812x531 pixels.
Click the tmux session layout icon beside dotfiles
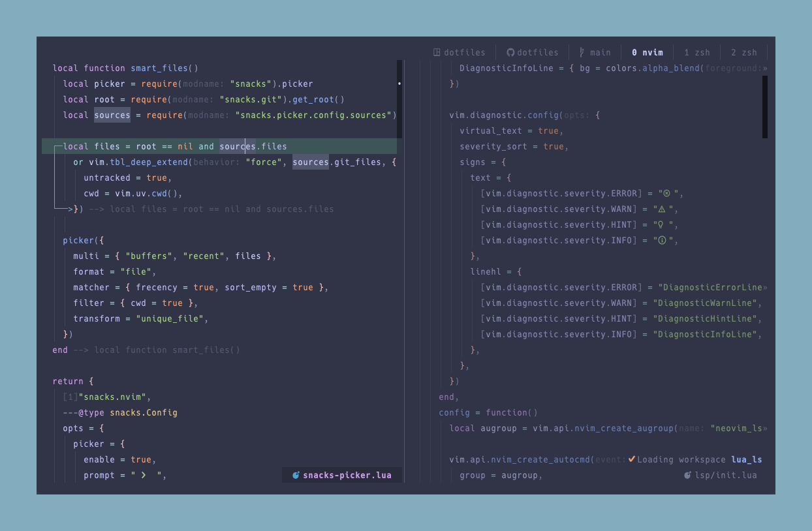437,52
